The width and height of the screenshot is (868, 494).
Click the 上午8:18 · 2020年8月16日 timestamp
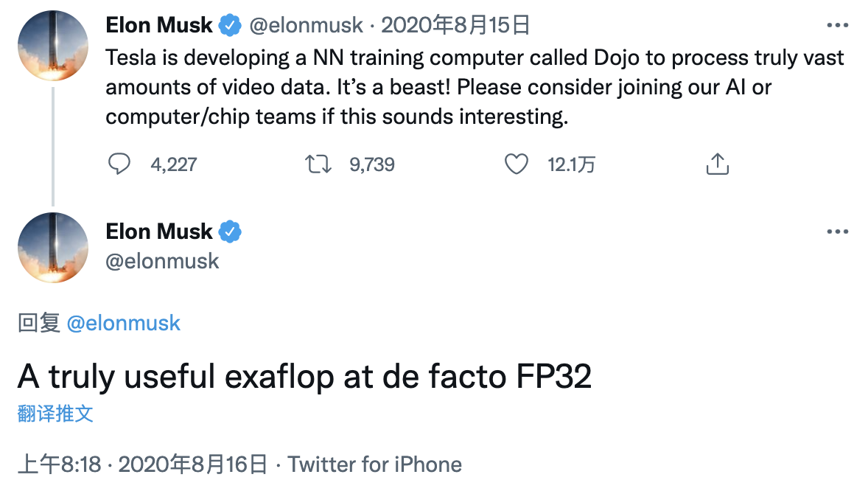[142, 464]
